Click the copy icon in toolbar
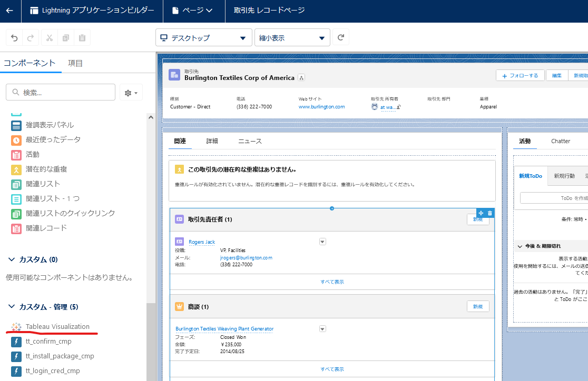The width and height of the screenshot is (588, 381). (x=66, y=38)
